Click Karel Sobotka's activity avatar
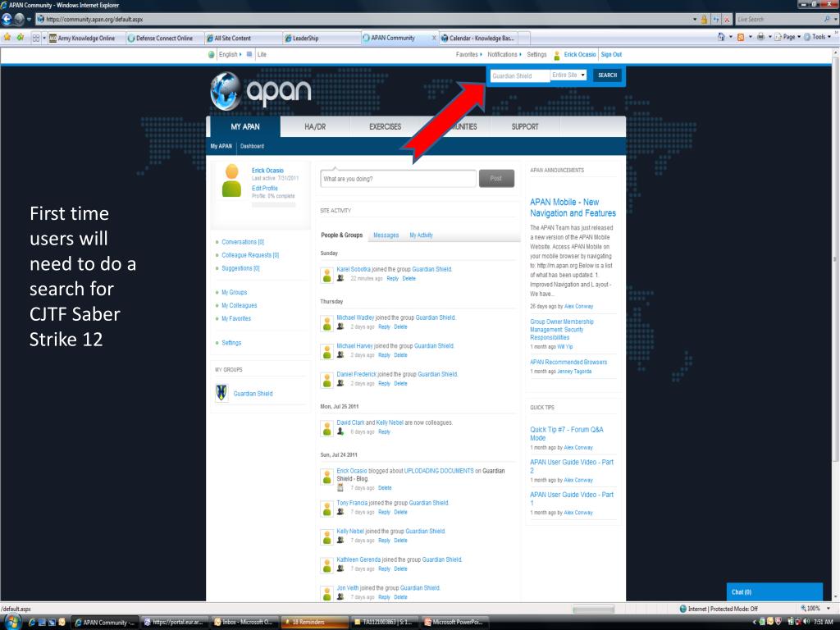The image size is (840, 630). [x=326, y=275]
